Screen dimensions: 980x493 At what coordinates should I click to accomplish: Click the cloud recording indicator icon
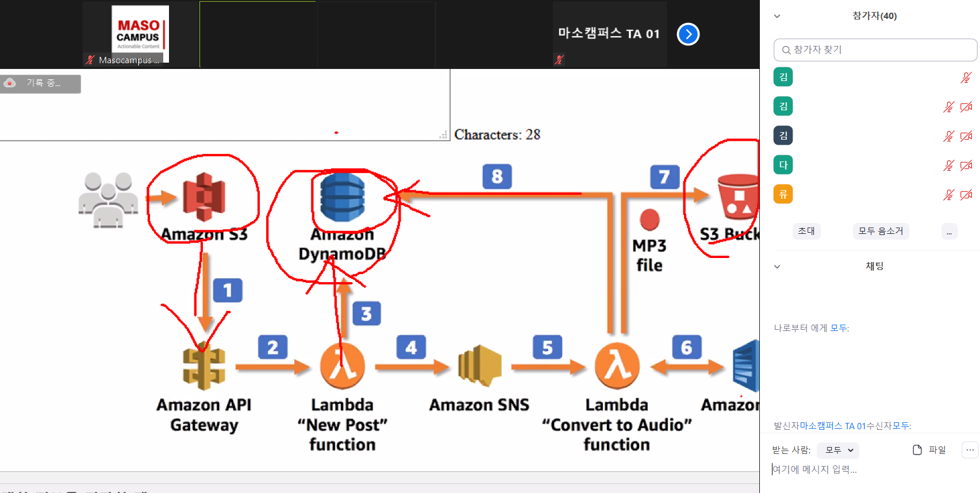click(10, 83)
